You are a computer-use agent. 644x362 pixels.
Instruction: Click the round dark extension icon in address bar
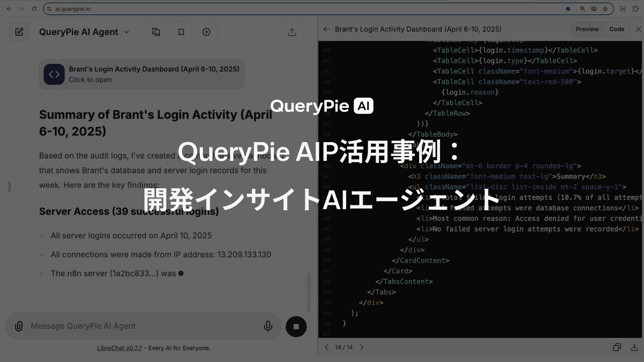pos(568,9)
